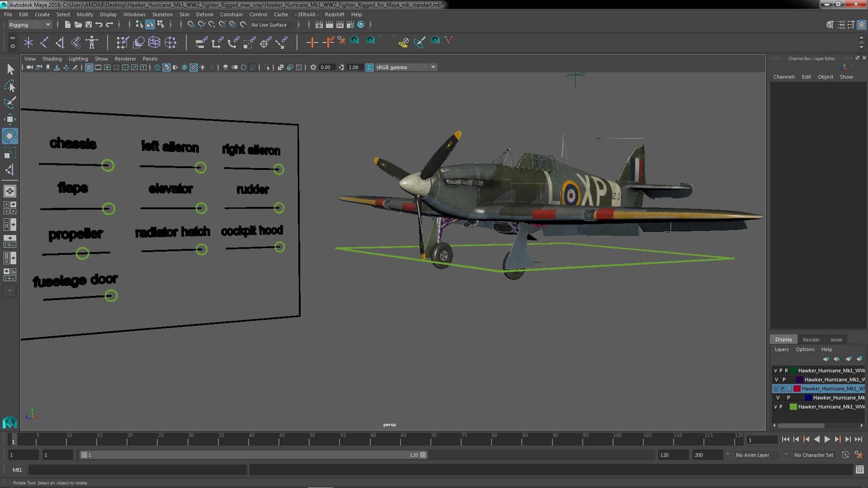This screenshot has height=488, width=868.
Task: Switch to the Anim layer tab
Action: coord(836,340)
